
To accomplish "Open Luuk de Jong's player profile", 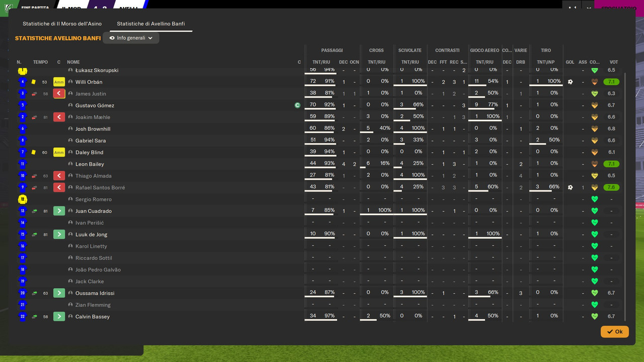I will coord(91,234).
